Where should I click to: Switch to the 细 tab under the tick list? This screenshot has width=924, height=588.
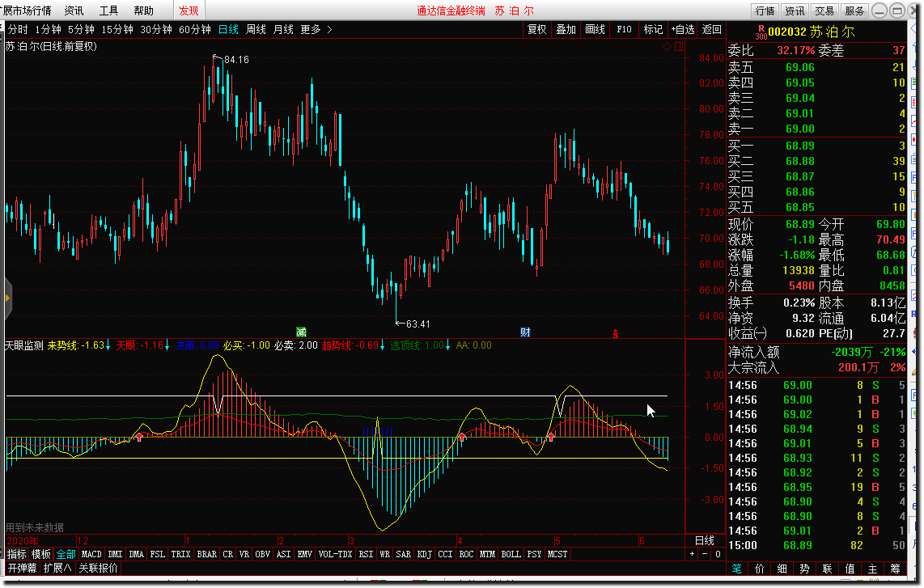click(x=782, y=569)
